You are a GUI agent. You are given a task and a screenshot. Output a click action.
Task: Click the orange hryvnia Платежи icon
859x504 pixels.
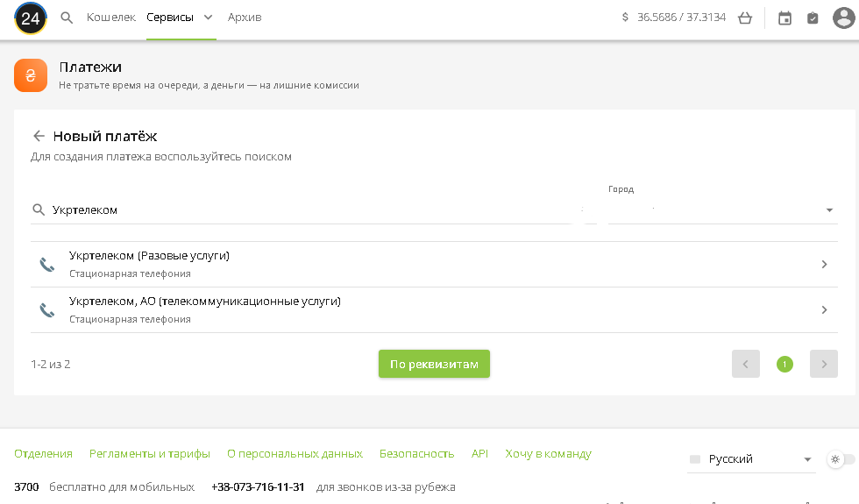click(x=31, y=75)
